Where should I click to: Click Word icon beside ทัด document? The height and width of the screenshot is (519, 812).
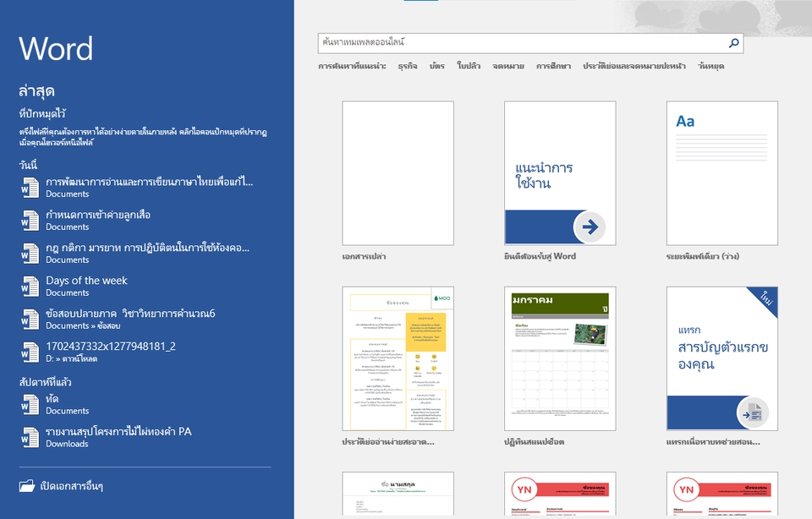point(30,405)
